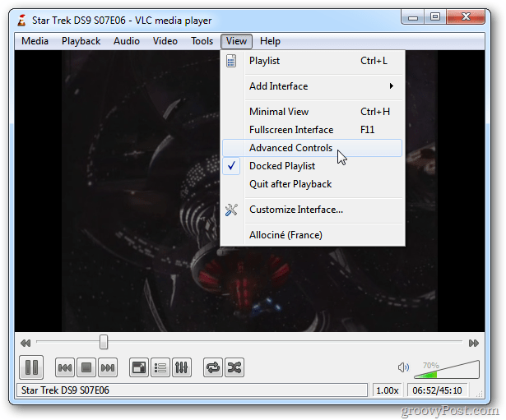
Task: Mute audio using the speaker icon
Action: [x=403, y=367]
